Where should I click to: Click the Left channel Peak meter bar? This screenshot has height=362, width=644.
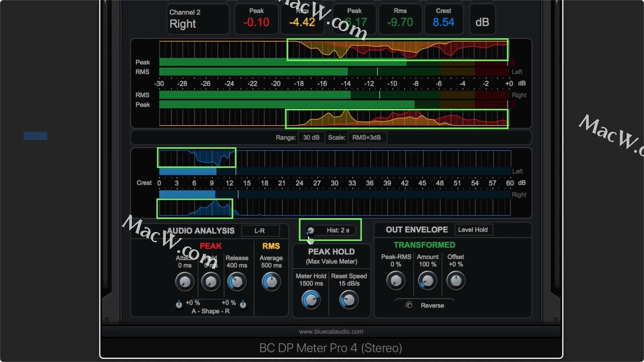(x=334, y=62)
